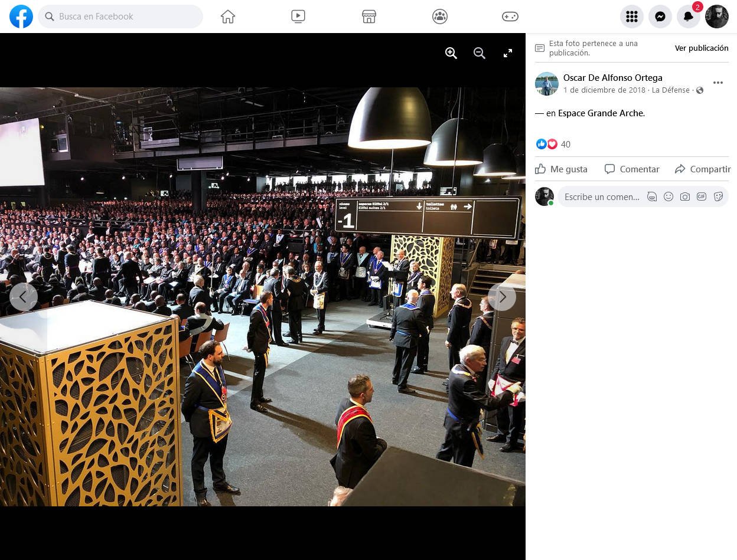Go to Marketplace storefront icon
737x560 pixels.
tap(369, 17)
